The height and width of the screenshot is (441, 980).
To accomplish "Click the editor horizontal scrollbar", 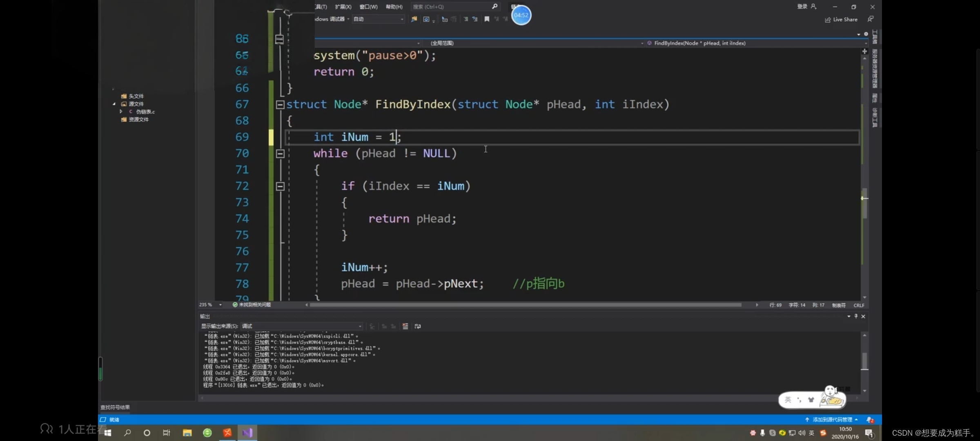I will pyautogui.click(x=526, y=305).
